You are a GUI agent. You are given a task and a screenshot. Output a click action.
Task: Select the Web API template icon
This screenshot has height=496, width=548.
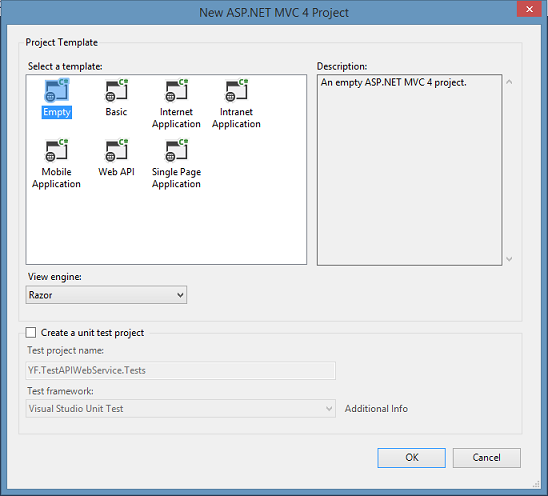click(x=116, y=150)
